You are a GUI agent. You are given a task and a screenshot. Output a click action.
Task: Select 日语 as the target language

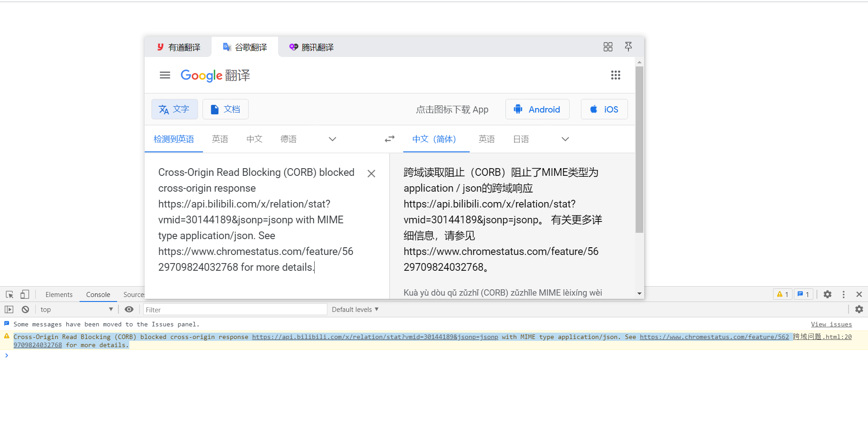point(521,139)
